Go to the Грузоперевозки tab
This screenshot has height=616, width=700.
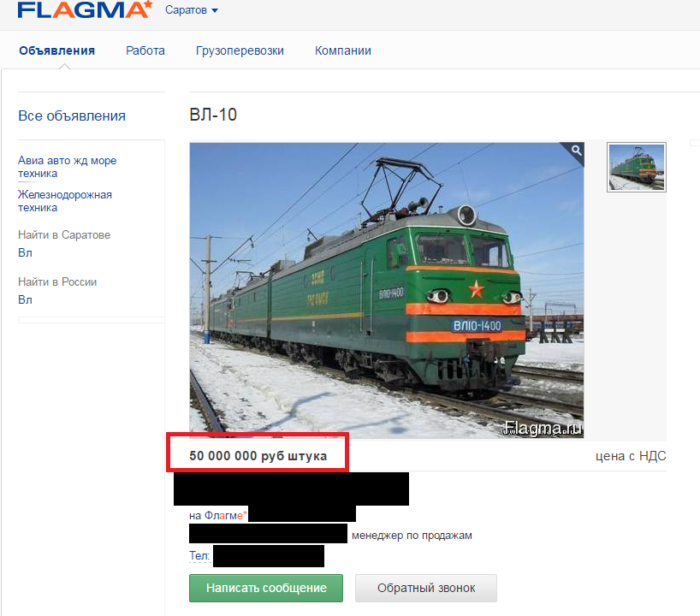click(240, 50)
